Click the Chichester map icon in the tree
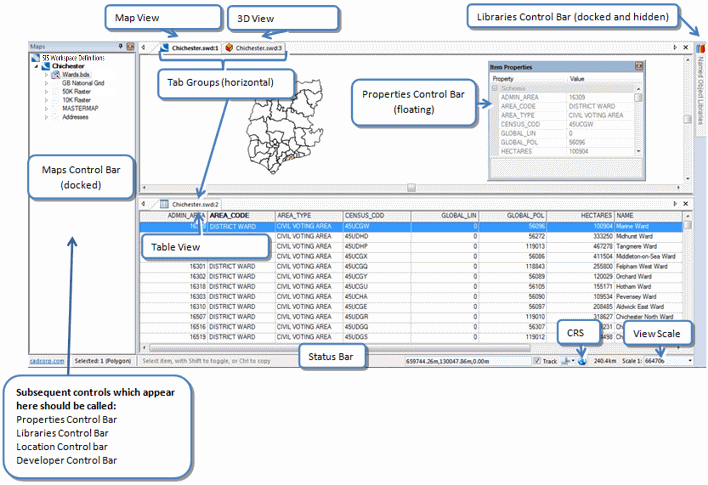708x485 pixels. (x=46, y=66)
